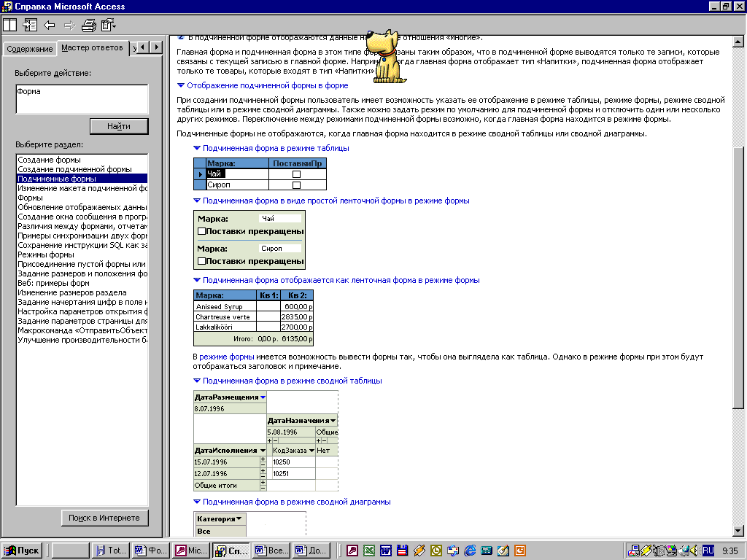The height and width of the screenshot is (560, 747).
Task: Click the RU language indicator in tray
Action: click(708, 551)
